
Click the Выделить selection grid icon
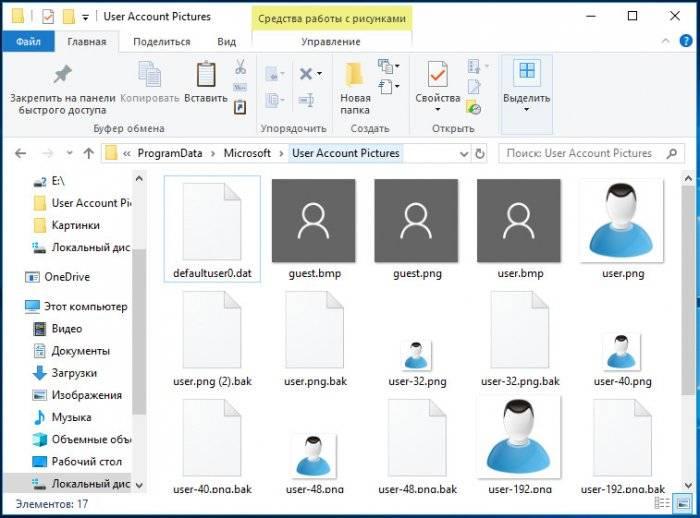pyautogui.click(x=527, y=71)
